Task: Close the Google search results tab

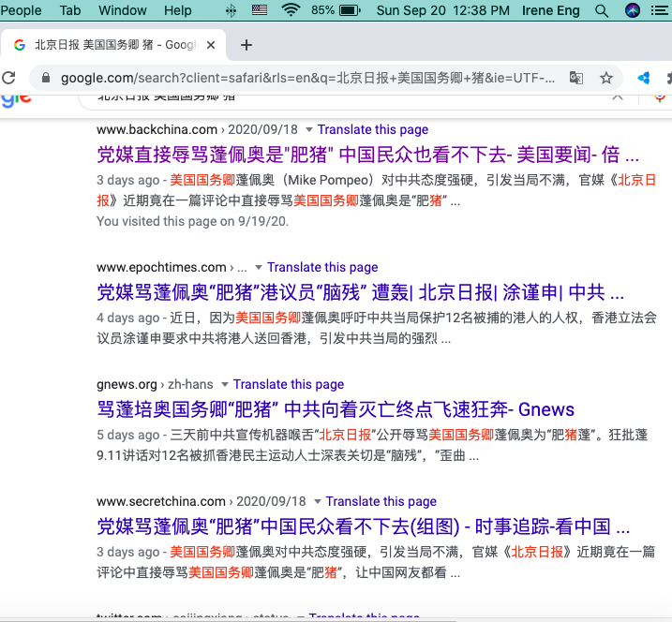Action: [212, 45]
